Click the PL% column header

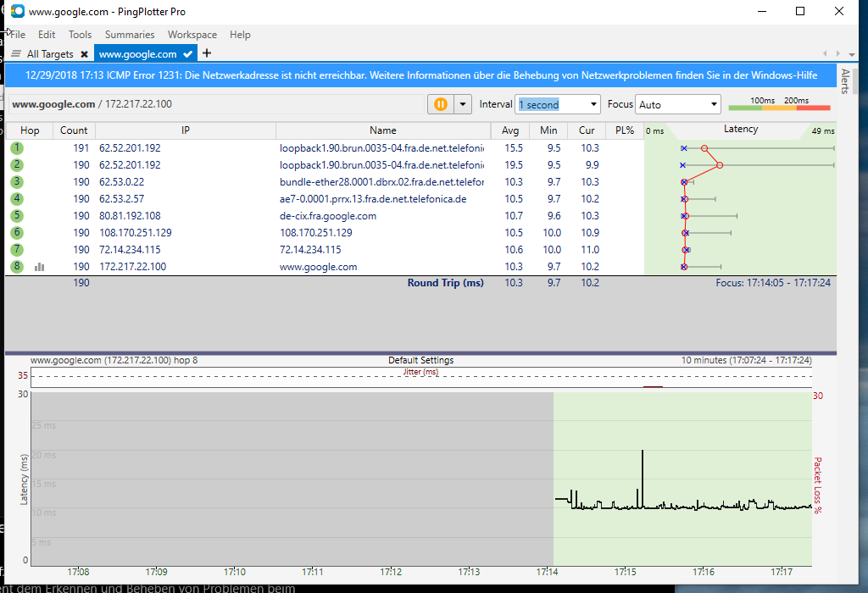pyautogui.click(x=625, y=130)
